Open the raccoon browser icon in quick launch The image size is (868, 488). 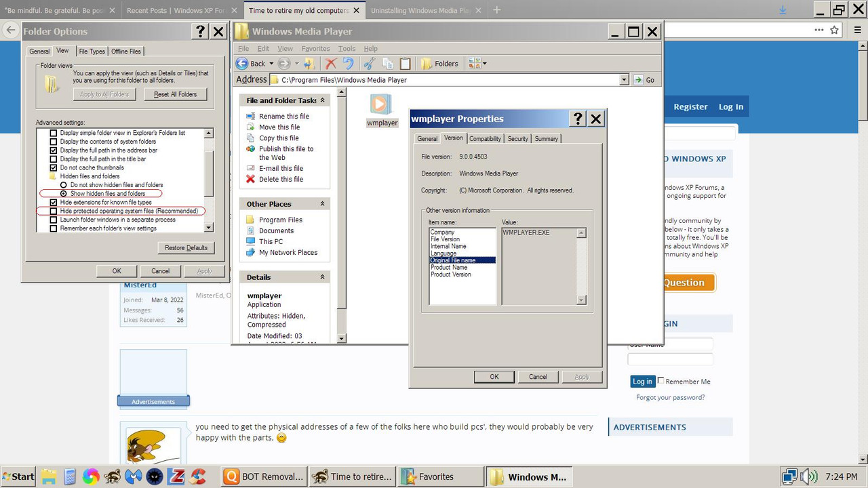113,476
